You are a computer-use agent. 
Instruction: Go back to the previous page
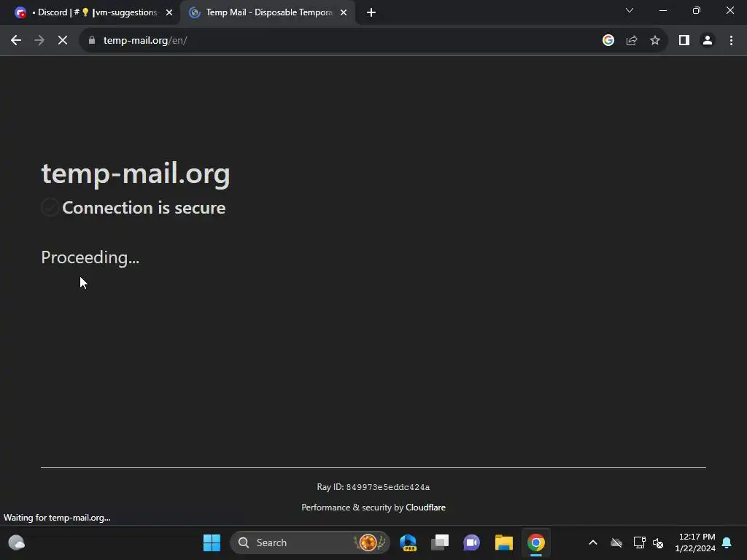point(16,41)
